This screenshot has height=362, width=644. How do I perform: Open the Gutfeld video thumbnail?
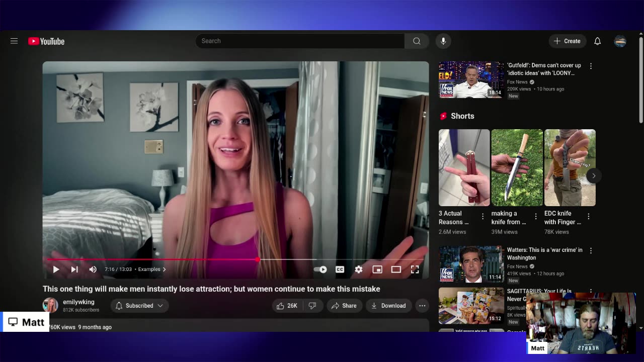pyautogui.click(x=471, y=79)
